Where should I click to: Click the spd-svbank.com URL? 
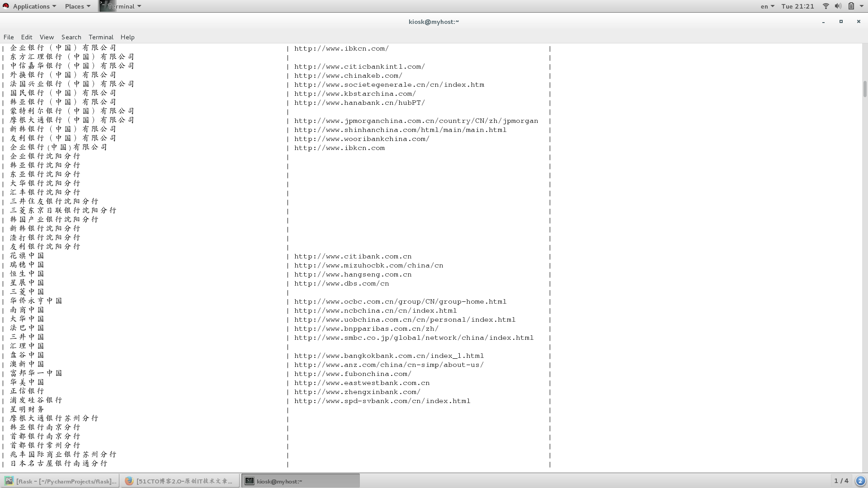382,401
